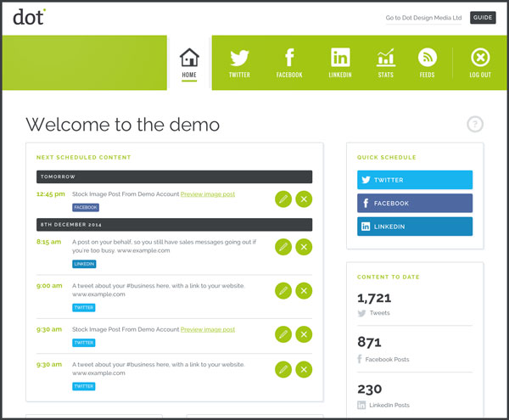Open the Twitter section in navigation
The width and height of the screenshot is (509, 420).
pyautogui.click(x=239, y=63)
